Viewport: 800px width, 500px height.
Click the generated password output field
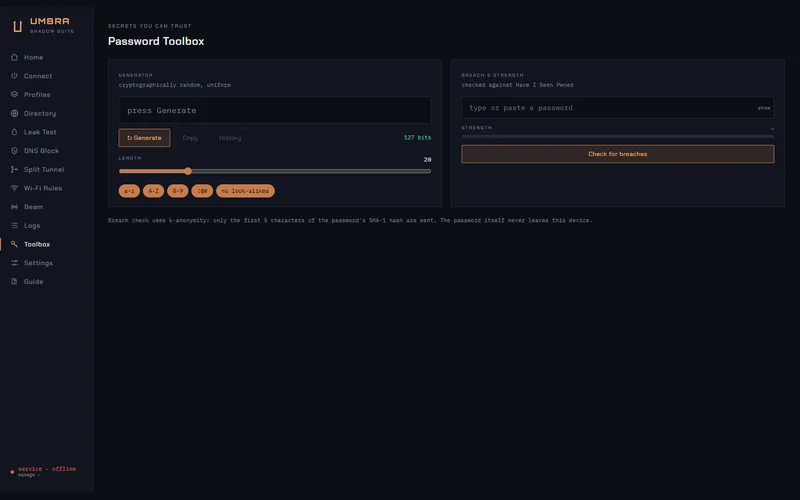(x=274, y=110)
